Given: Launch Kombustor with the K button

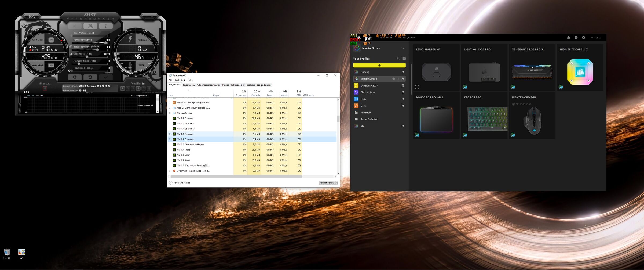Looking at the screenshot, I should 75,26.
